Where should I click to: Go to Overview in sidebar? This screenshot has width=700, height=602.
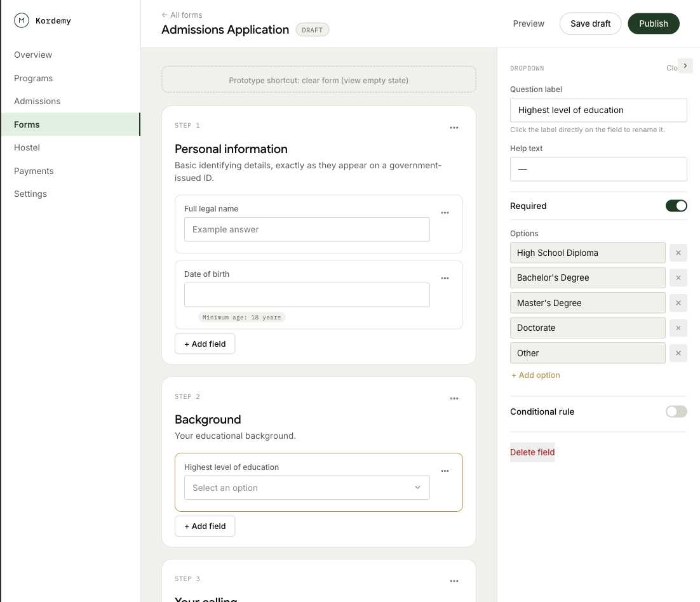pyautogui.click(x=33, y=55)
